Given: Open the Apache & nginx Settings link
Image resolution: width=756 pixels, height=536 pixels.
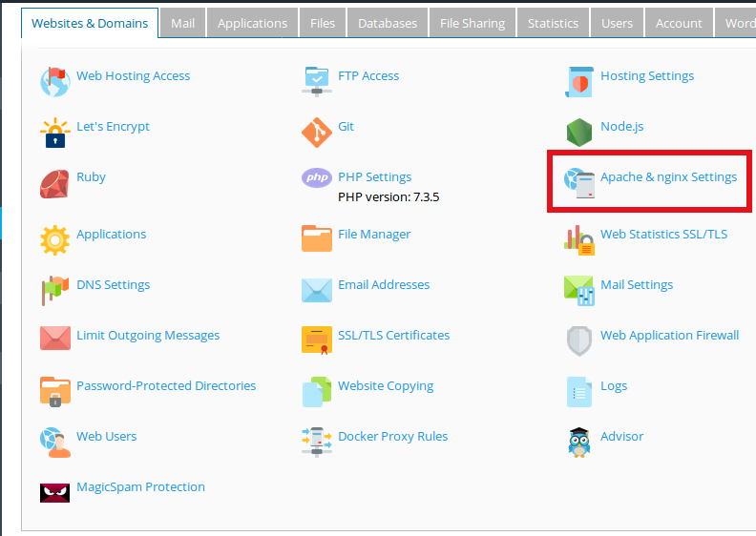Looking at the screenshot, I should coord(669,177).
